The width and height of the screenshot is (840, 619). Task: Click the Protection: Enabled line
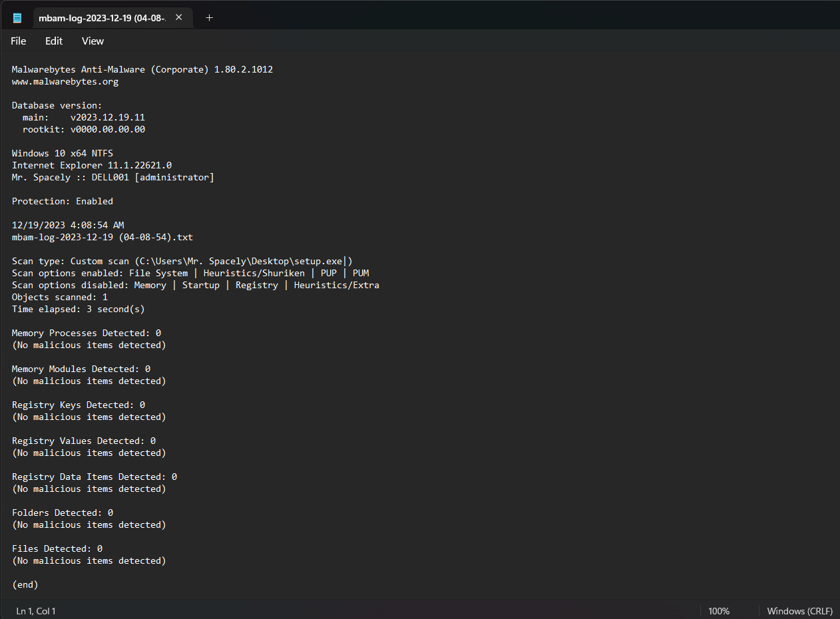[x=63, y=201]
